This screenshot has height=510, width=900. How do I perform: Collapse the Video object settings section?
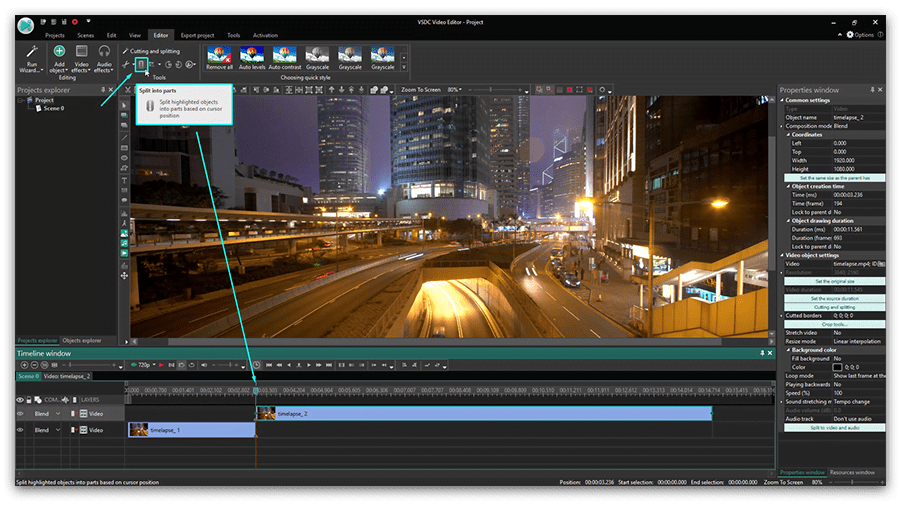(782, 255)
